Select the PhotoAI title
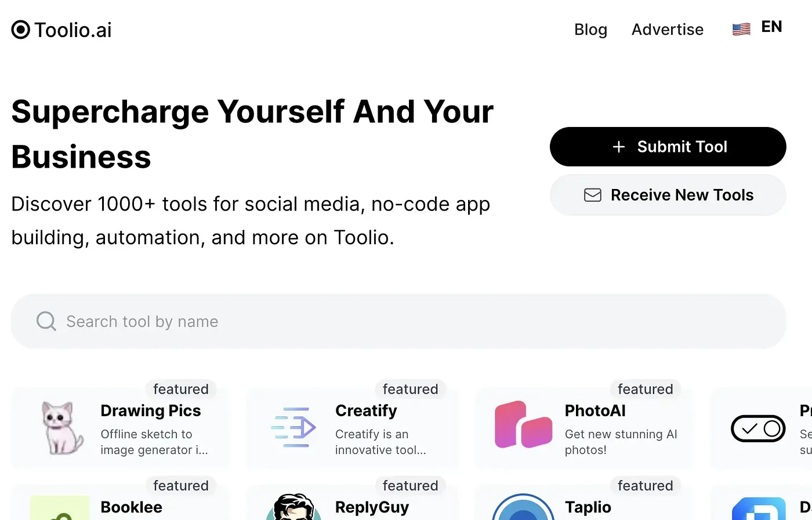Image resolution: width=812 pixels, height=520 pixels. coord(595,410)
